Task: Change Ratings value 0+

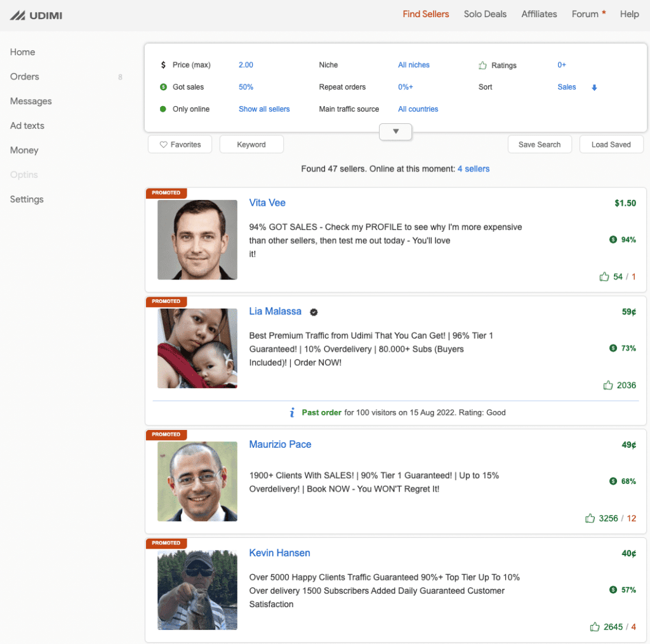Action: pos(562,65)
